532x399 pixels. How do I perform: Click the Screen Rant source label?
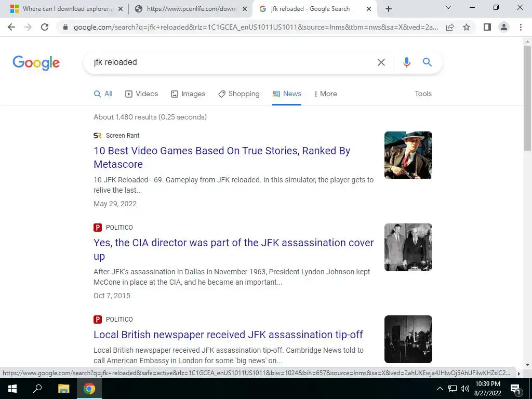123,136
